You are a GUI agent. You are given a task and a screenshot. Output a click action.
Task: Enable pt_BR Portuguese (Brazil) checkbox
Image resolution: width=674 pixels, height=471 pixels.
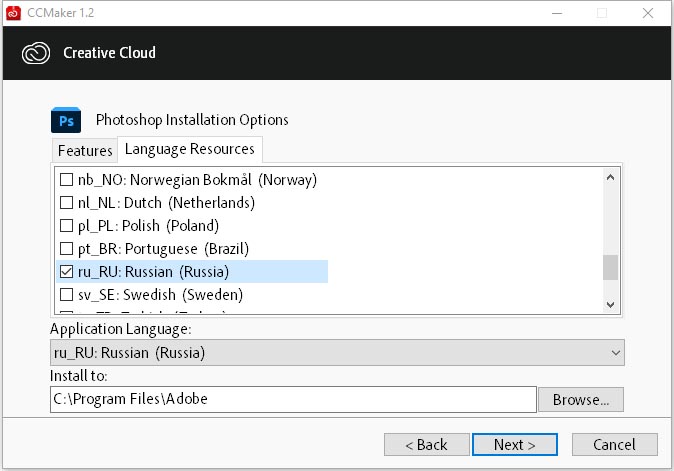(x=66, y=248)
